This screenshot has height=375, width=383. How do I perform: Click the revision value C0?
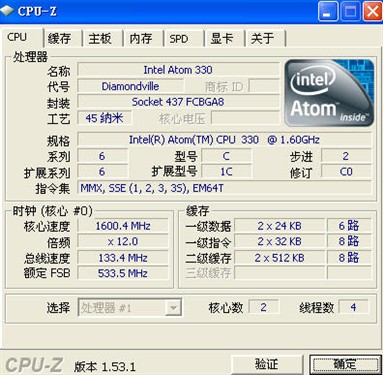[346, 172]
